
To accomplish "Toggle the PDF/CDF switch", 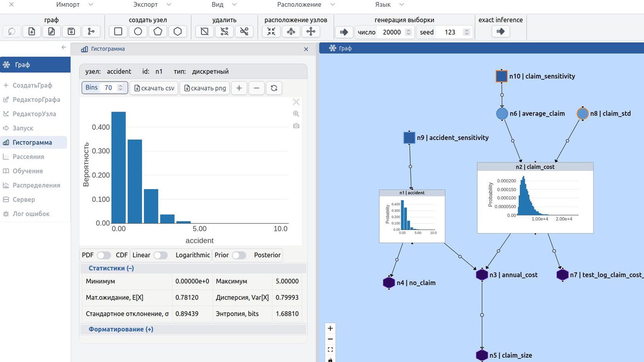I will coord(103,255).
